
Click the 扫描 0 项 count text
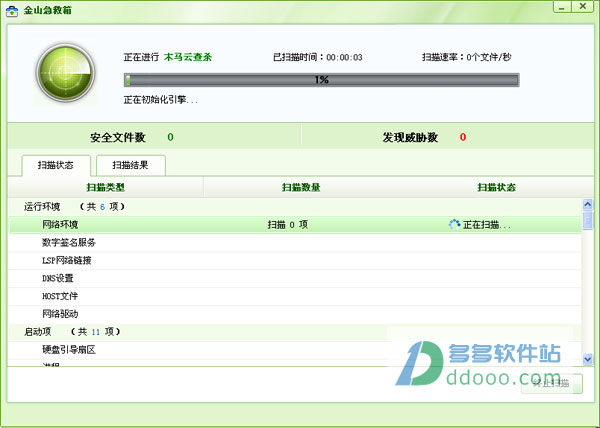[287, 225]
